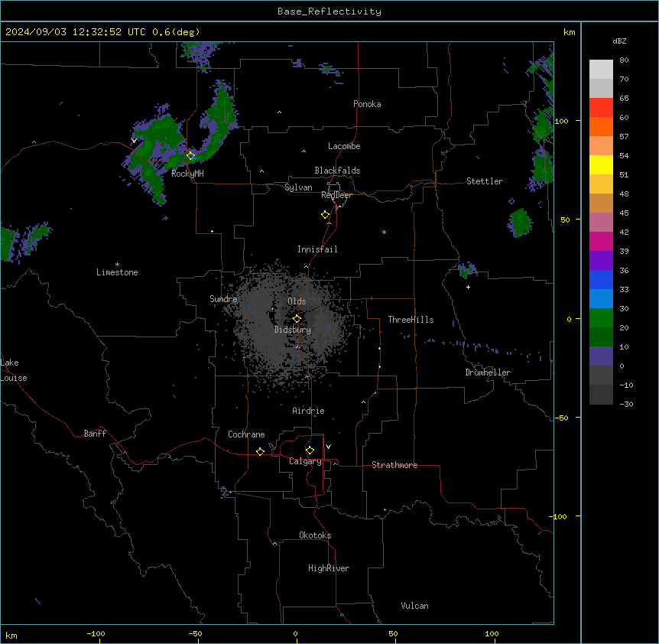Click the 100 tick on the right axis
The image size is (659, 644).
point(561,121)
